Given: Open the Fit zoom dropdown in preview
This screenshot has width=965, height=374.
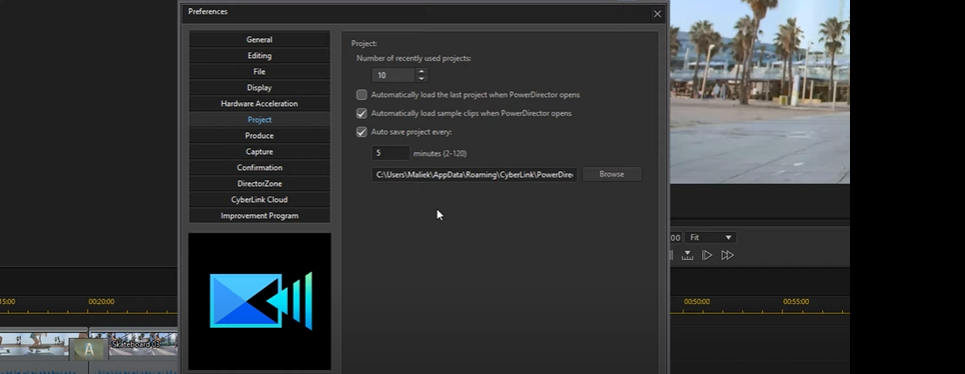Looking at the screenshot, I should tap(711, 237).
